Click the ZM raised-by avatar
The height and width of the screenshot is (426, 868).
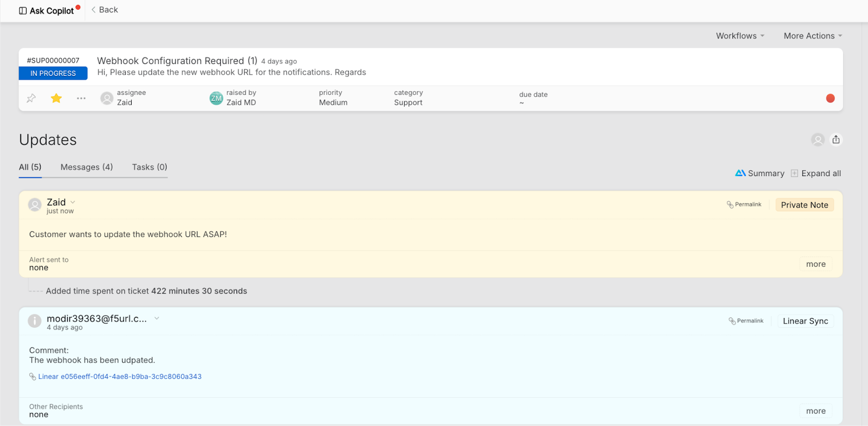pyautogui.click(x=216, y=98)
